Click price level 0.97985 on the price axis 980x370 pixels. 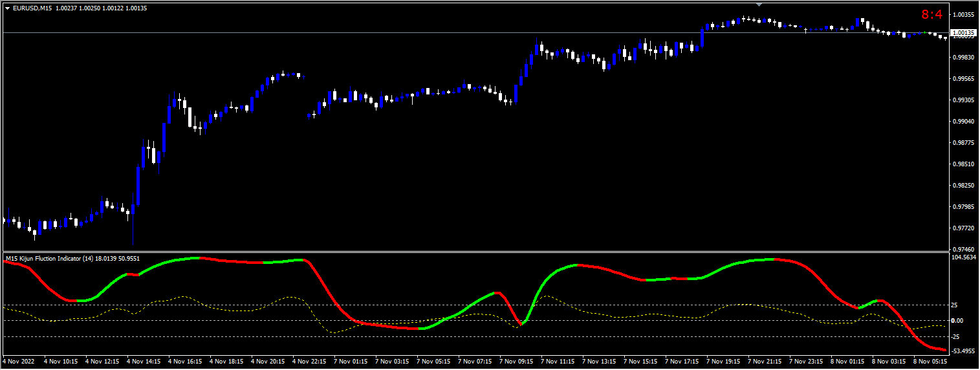coord(964,206)
